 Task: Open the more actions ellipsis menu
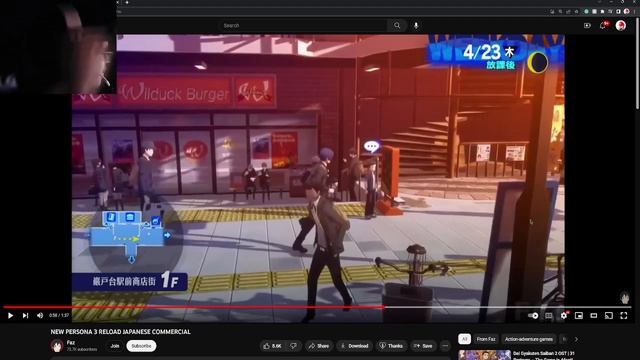tap(445, 346)
